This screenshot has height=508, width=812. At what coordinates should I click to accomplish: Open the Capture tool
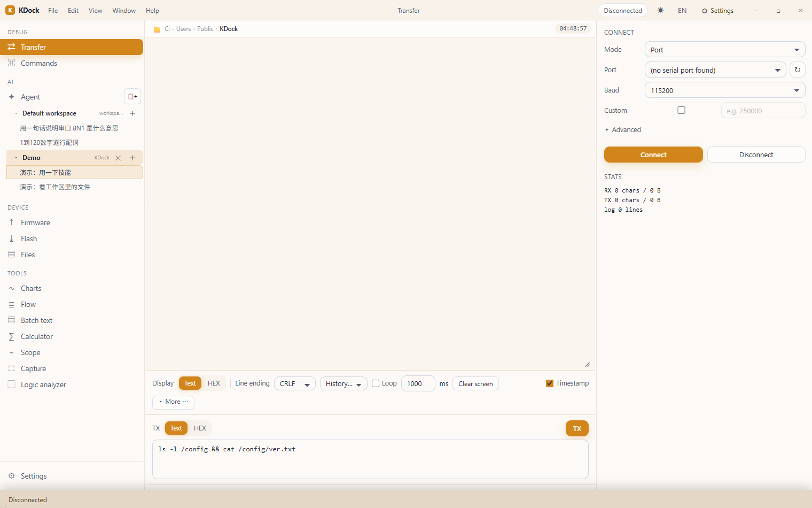coord(72,368)
